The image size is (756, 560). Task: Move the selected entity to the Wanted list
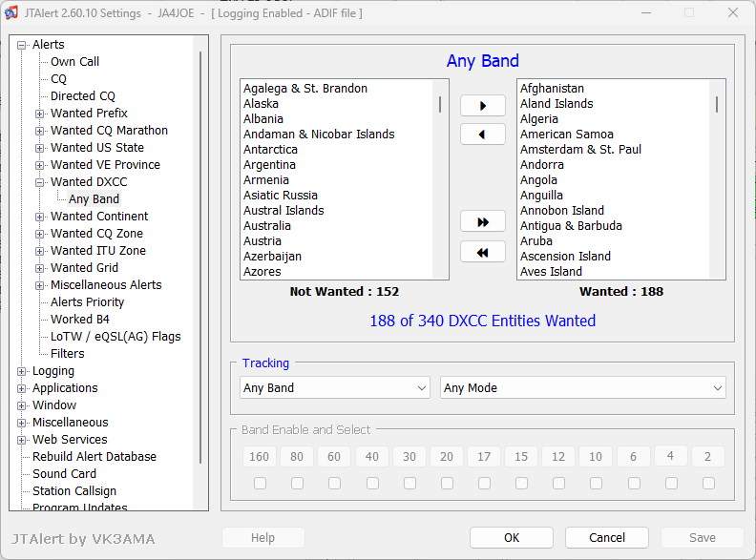coord(483,106)
